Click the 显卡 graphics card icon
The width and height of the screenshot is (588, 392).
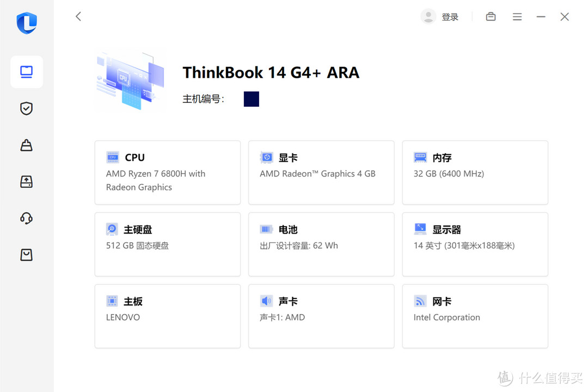point(267,157)
